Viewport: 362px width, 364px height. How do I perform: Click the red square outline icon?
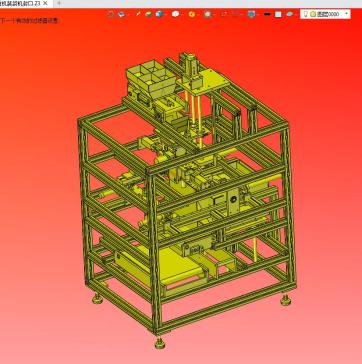[x=224, y=14]
